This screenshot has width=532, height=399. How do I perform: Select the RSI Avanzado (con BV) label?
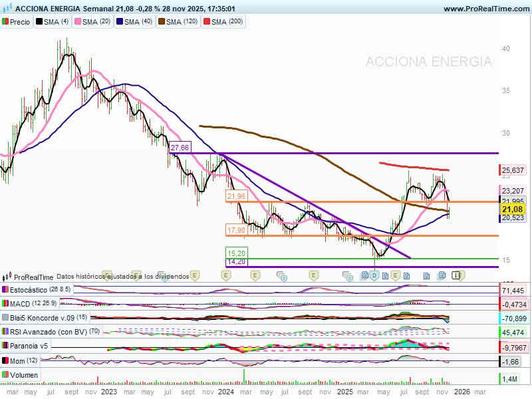[x=45, y=332]
